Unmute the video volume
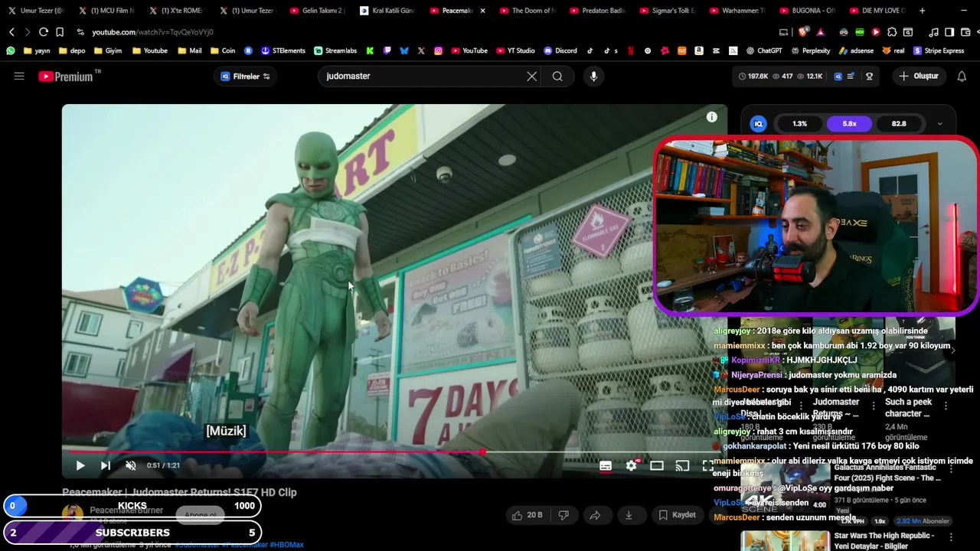980x551 pixels. [x=131, y=465]
